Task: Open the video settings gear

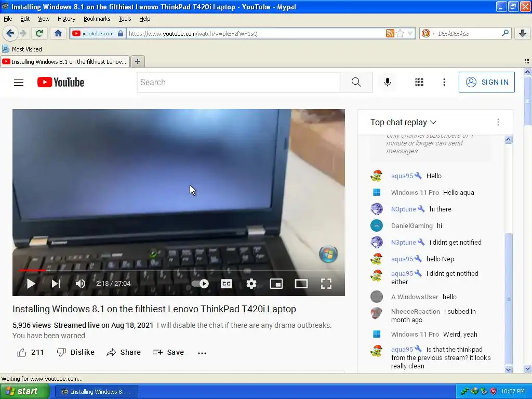Action: pyautogui.click(x=251, y=284)
